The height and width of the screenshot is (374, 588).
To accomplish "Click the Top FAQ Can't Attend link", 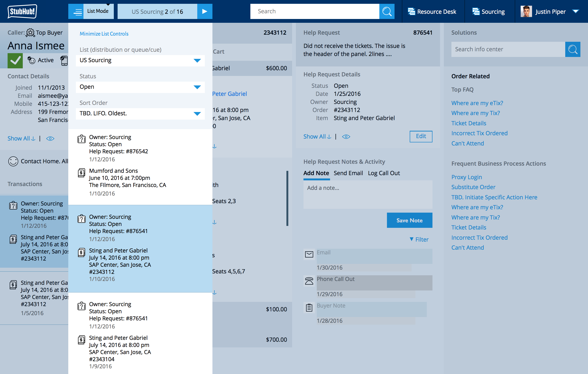I will click(467, 143).
